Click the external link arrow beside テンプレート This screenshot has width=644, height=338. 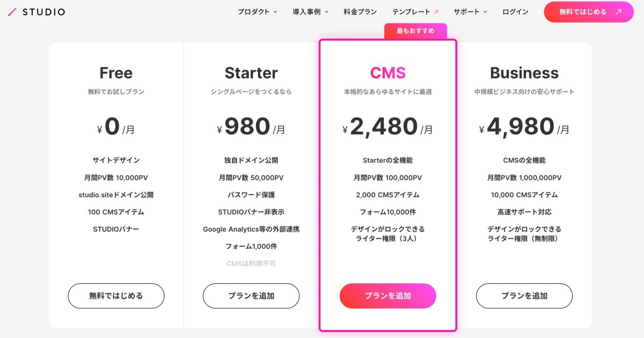[436, 12]
